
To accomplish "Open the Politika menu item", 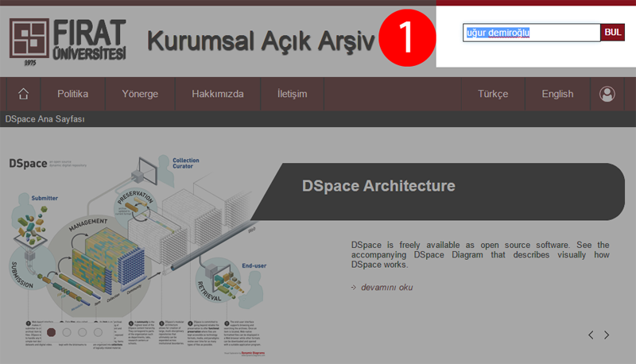I will coord(72,94).
